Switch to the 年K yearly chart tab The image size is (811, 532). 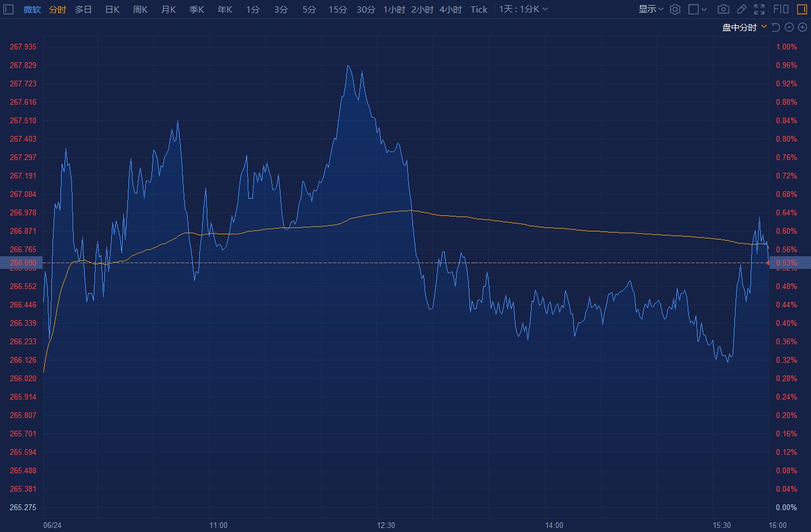tap(225, 10)
